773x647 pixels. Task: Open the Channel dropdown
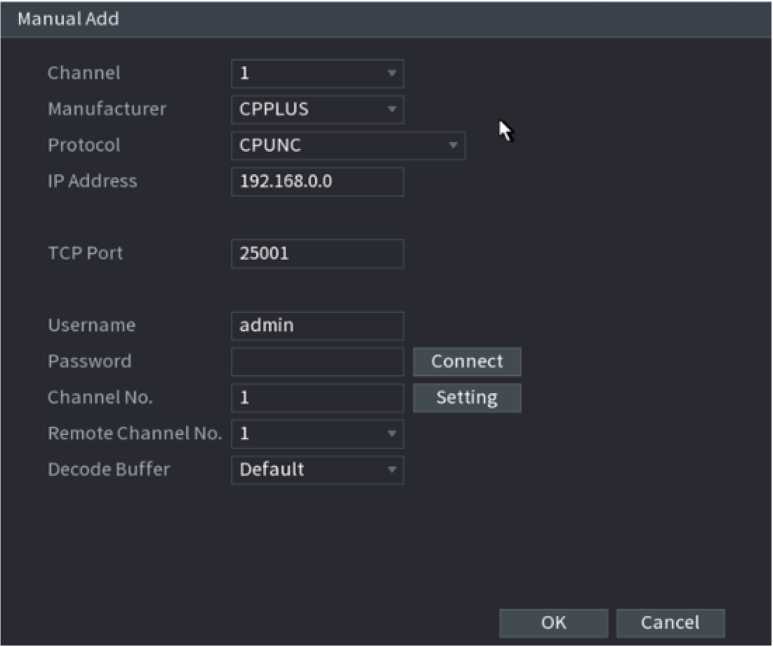pyautogui.click(x=317, y=73)
